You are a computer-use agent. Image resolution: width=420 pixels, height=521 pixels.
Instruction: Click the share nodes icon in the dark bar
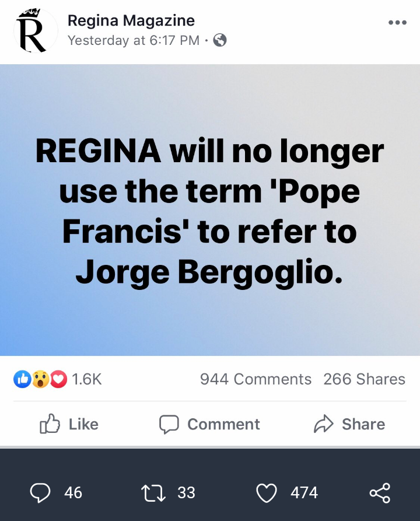pyautogui.click(x=380, y=493)
